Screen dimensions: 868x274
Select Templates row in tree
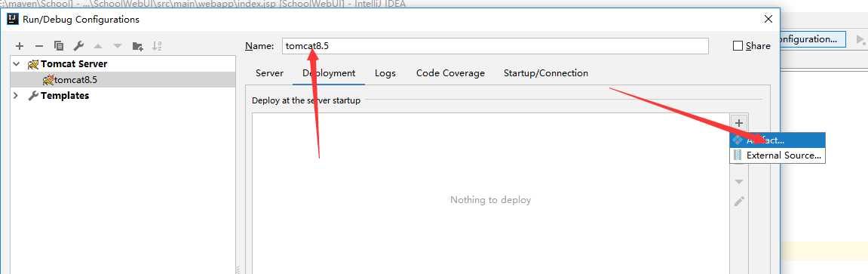pos(123,95)
